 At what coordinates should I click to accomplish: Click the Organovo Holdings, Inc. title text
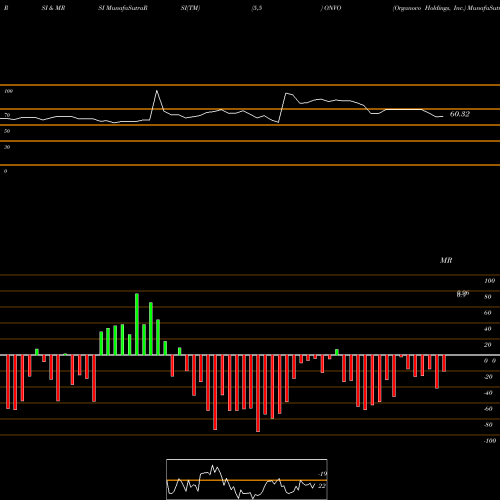tap(429, 8)
